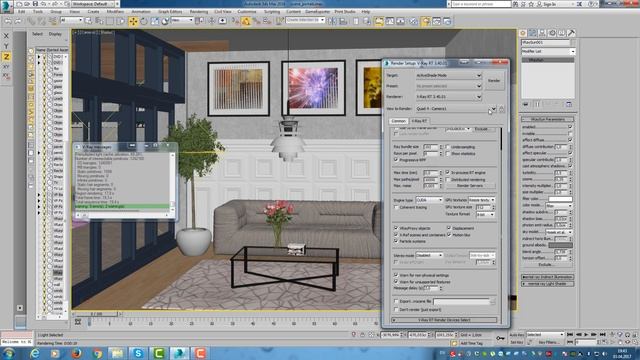Enable Distributed rendering checkbox

(448, 180)
